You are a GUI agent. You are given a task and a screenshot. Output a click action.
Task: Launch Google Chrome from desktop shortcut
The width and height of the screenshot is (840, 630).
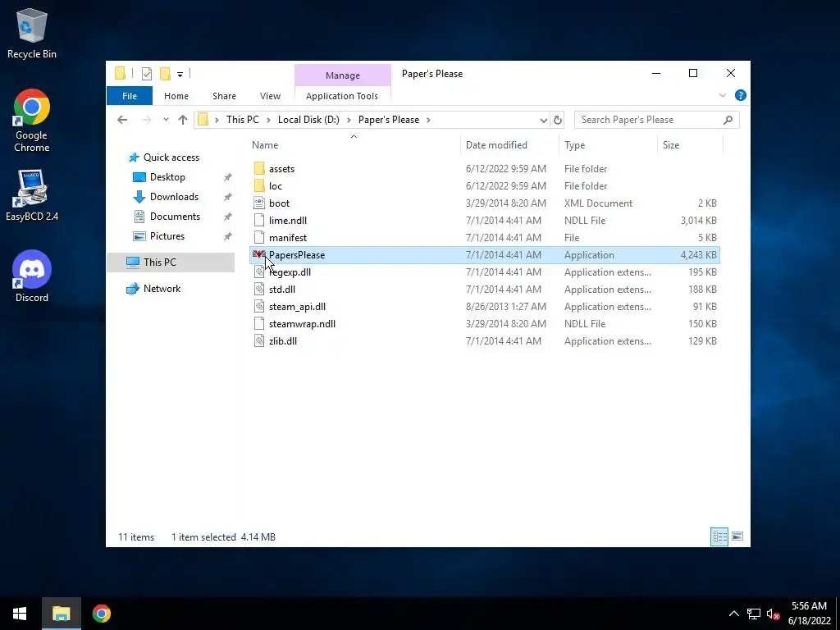(x=32, y=121)
